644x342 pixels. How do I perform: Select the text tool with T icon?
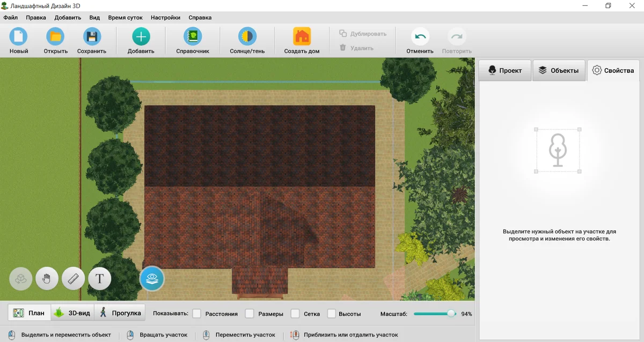(100, 279)
